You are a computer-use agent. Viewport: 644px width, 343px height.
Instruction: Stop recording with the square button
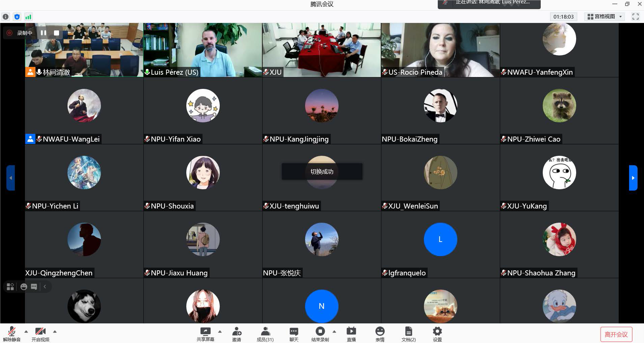coord(56,33)
